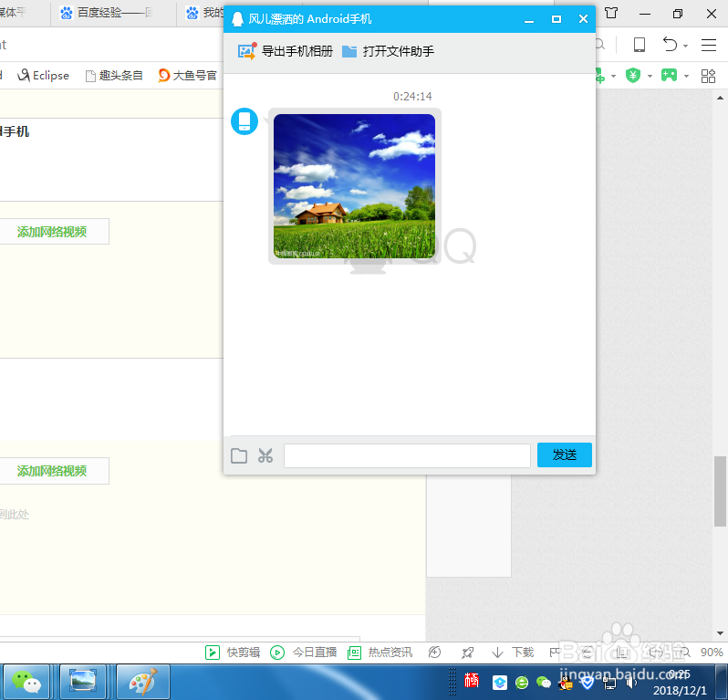This screenshot has width=728, height=700.
Task: Click the 发送 send button
Action: coord(565,454)
